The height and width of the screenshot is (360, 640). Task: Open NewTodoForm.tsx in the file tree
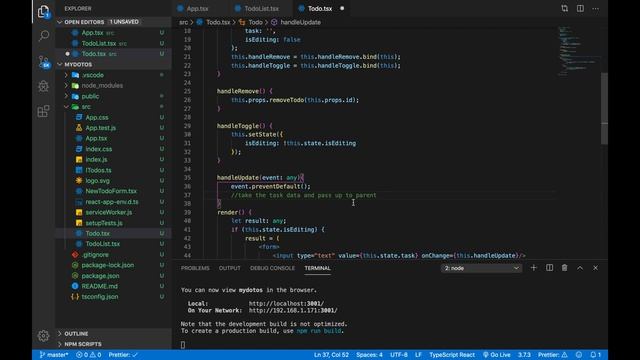111,191
